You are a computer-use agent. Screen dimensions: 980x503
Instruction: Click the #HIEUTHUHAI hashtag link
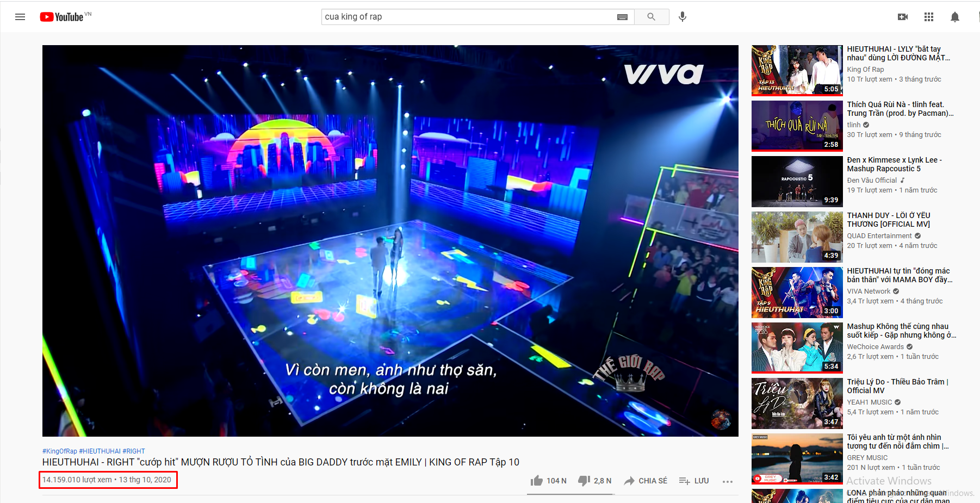click(100, 451)
